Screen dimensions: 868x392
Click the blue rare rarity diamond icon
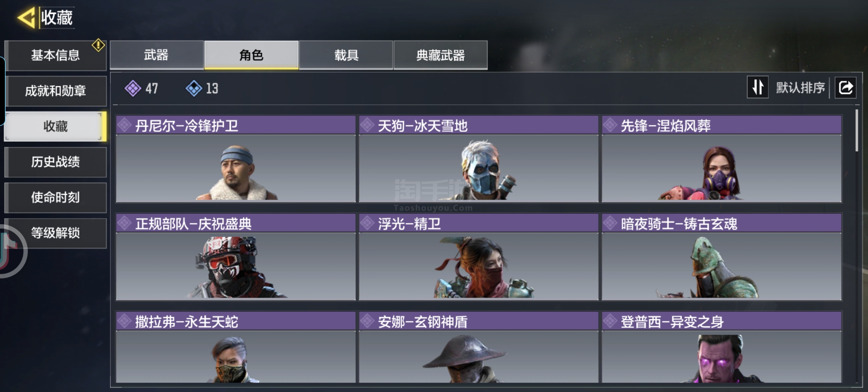pos(194,88)
